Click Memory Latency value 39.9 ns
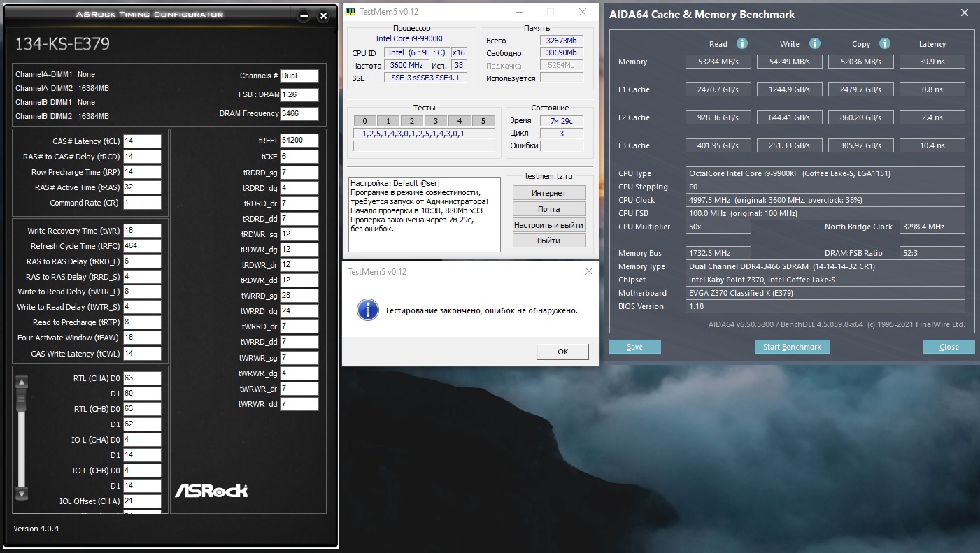Screen dimensions: 980x553 (x=932, y=62)
